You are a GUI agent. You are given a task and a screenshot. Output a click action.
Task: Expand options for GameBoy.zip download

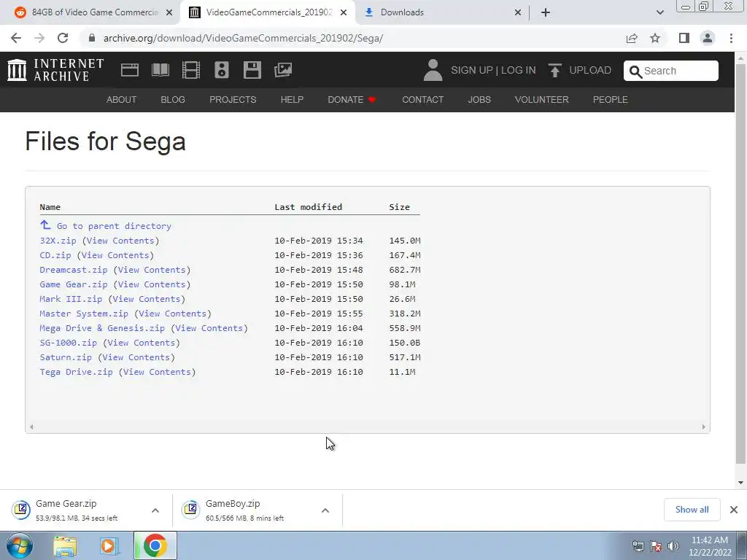pyautogui.click(x=325, y=510)
